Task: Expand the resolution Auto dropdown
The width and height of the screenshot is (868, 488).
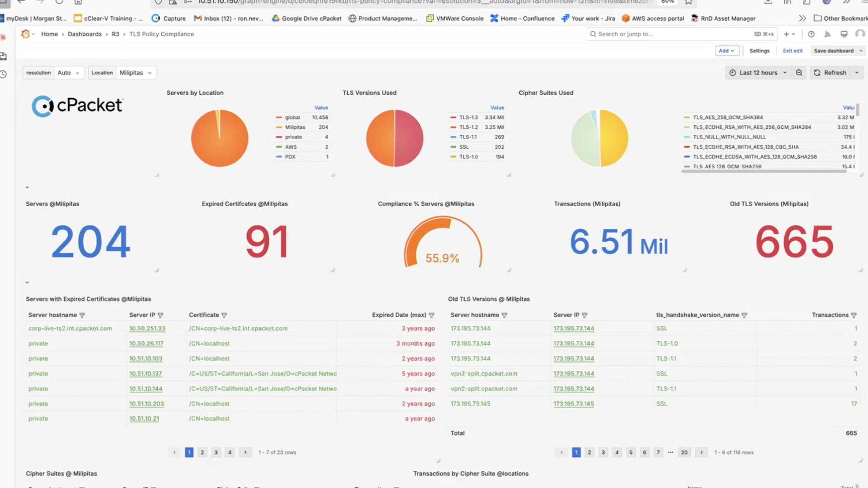Action: tap(68, 72)
